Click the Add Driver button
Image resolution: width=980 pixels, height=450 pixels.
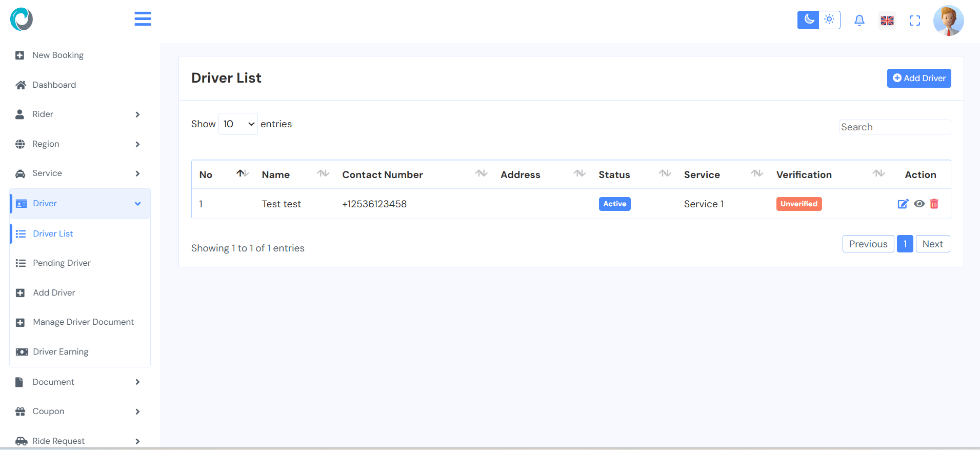point(918,79)
